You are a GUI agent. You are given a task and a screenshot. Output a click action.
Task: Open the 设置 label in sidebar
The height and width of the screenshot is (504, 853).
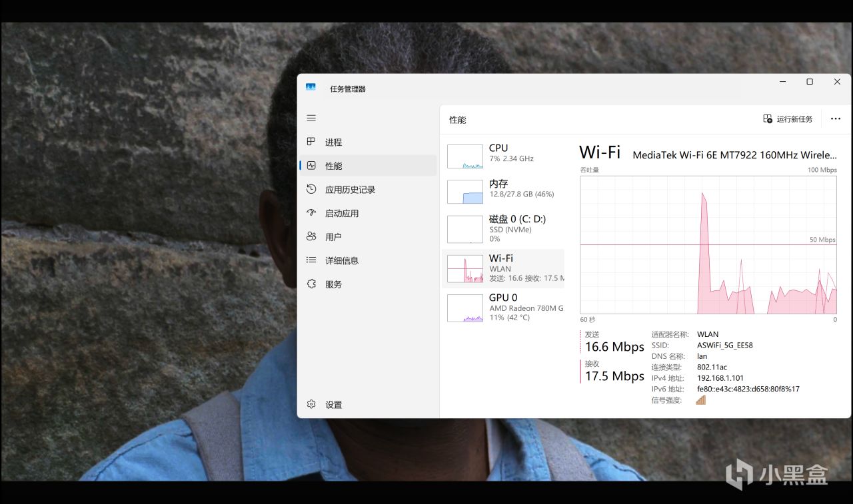click(333, 405)
